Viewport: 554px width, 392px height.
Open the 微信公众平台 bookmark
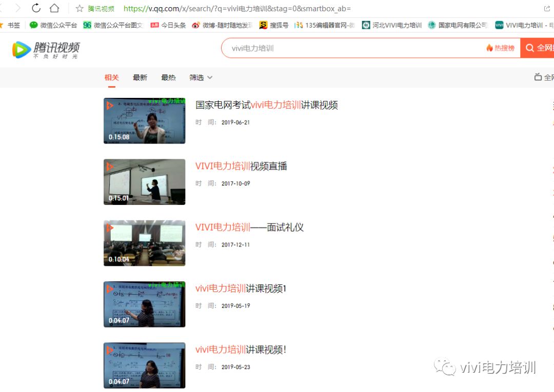point(53,25)
